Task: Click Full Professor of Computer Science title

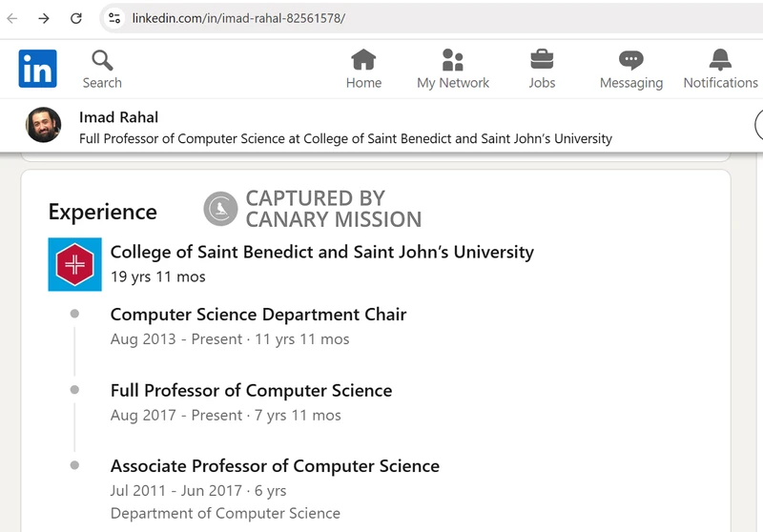Action: point(251,390)
